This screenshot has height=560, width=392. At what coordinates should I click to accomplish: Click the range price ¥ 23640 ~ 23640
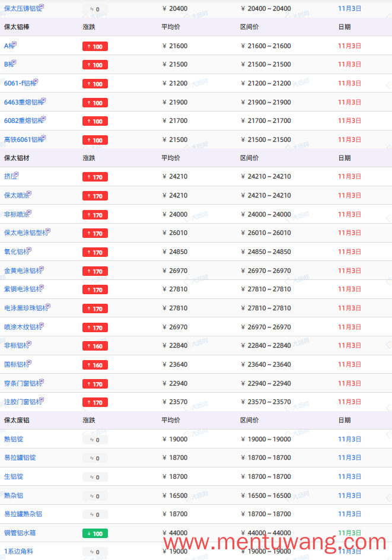point(266,364)
